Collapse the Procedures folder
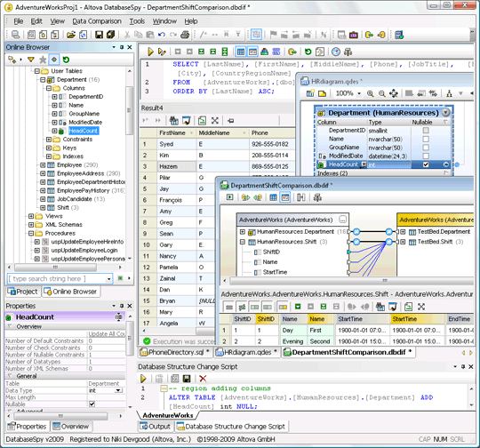The width and height of the screenshot is (480, 448). click(31, 234)
